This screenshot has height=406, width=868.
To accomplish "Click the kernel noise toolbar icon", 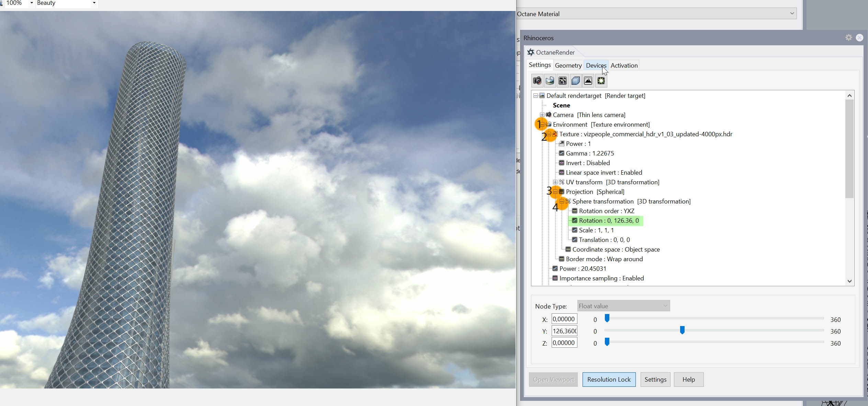I will pyautogui.click(x=562, y=81).
